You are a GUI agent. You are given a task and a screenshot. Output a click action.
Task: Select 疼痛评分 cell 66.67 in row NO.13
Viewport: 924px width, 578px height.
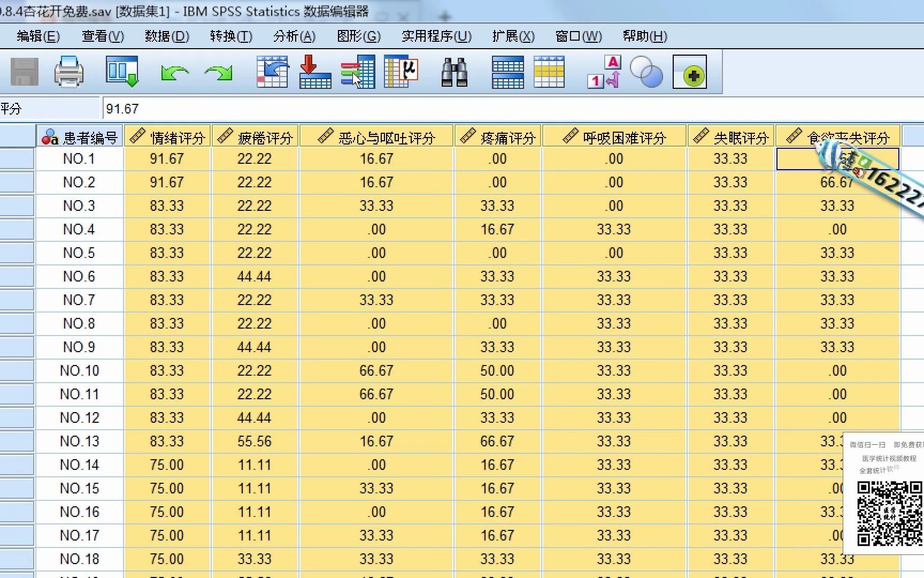click(498, 442)
